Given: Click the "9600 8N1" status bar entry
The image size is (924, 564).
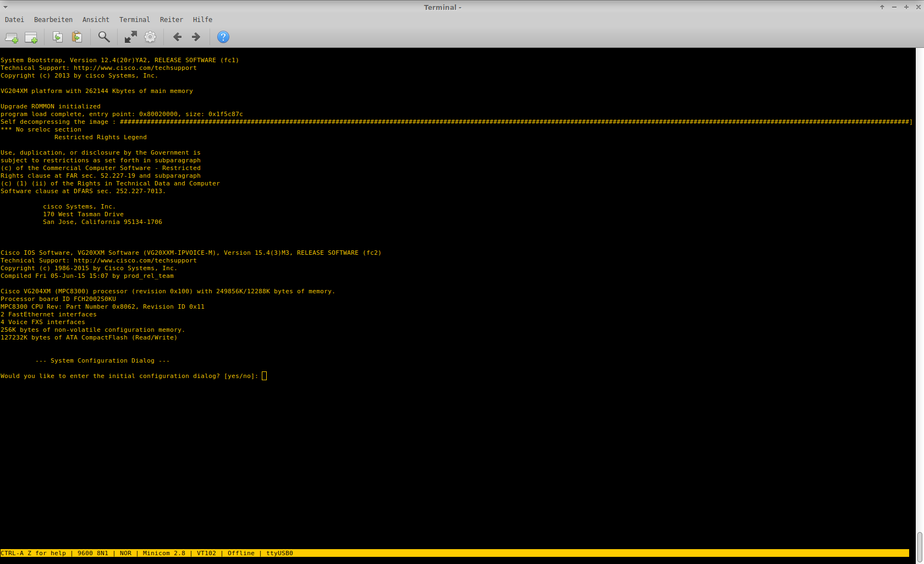Looking at the screenshot, I should click(x=93, y=554).
